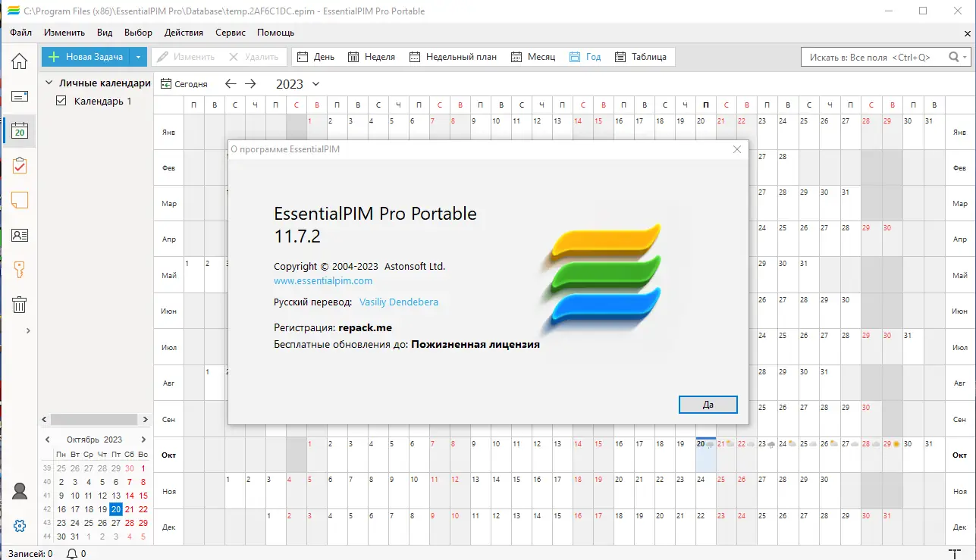This screenshot has width=976, height=560.
Task: Switch to Week plan view (Недельный план)
Action: (453, 57)
